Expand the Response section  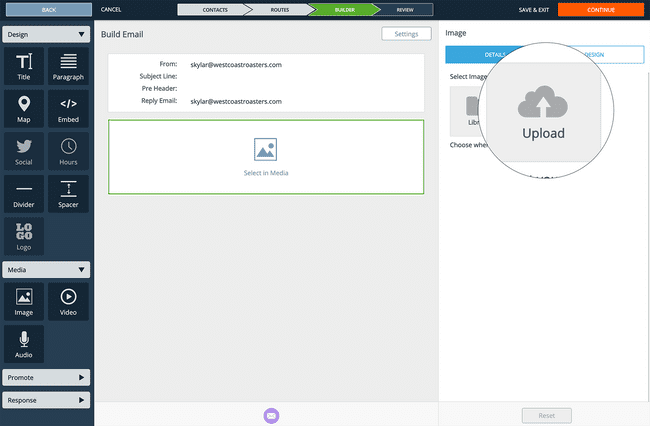point(46,400)
